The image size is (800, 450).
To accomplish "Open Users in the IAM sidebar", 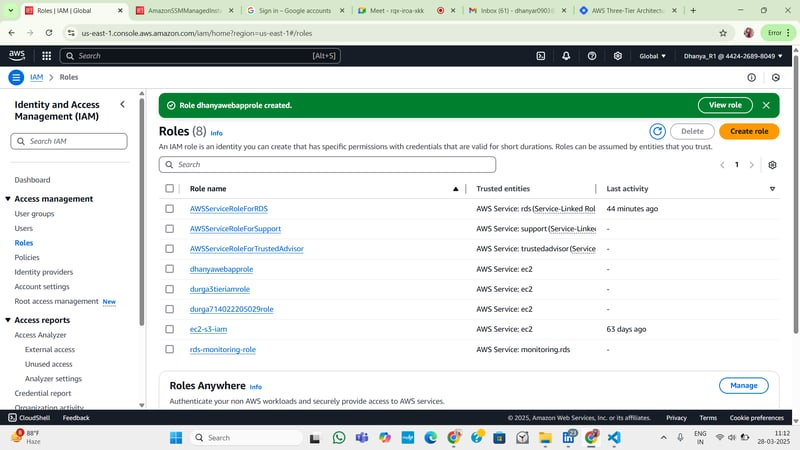I will [23, 229].
